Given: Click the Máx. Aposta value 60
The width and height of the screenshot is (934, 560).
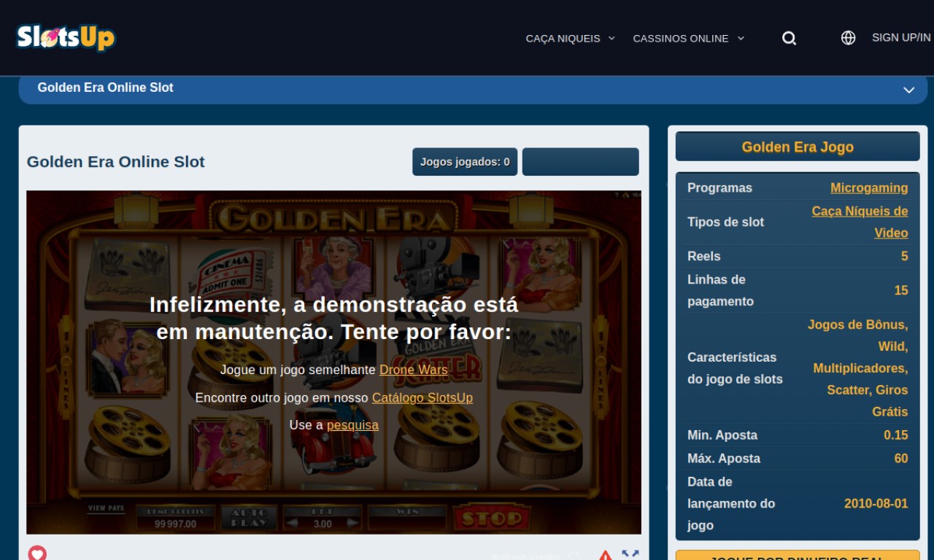Looking at the screenshot, I should (x=901, y=459).
